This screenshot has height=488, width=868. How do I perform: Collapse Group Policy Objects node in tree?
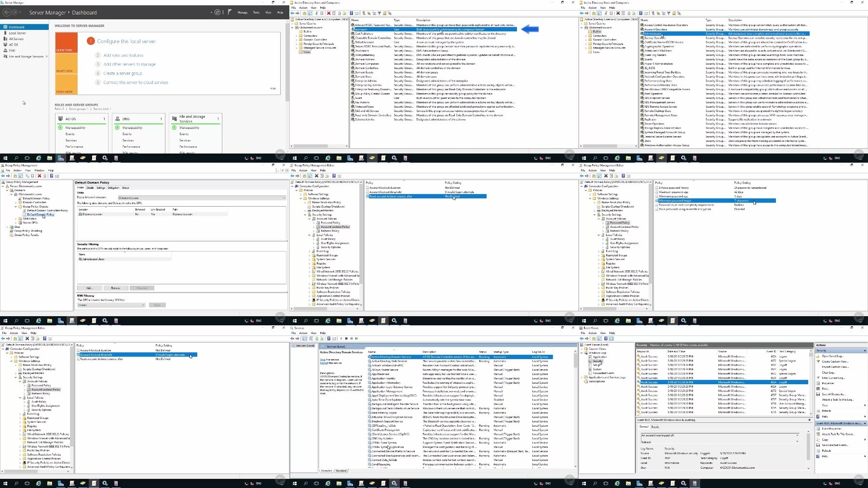tap(16, 206)
